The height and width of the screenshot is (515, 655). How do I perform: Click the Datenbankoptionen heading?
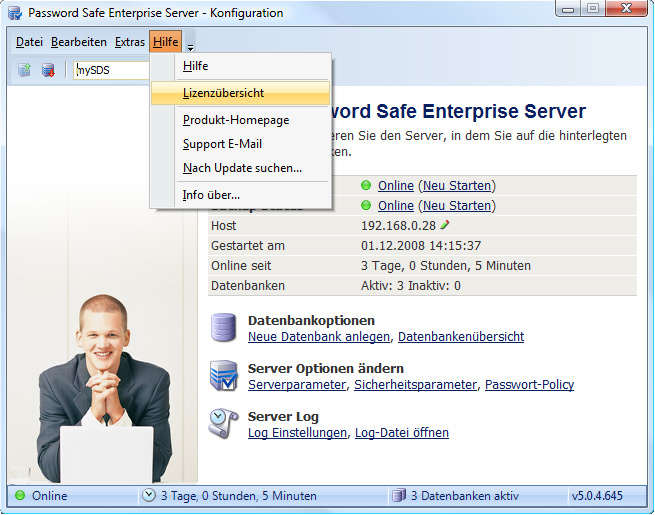(311, 320)
